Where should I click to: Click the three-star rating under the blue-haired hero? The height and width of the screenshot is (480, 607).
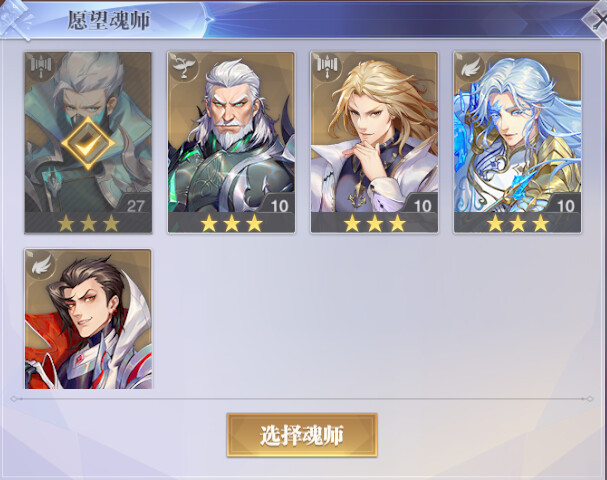click(518, 223)
